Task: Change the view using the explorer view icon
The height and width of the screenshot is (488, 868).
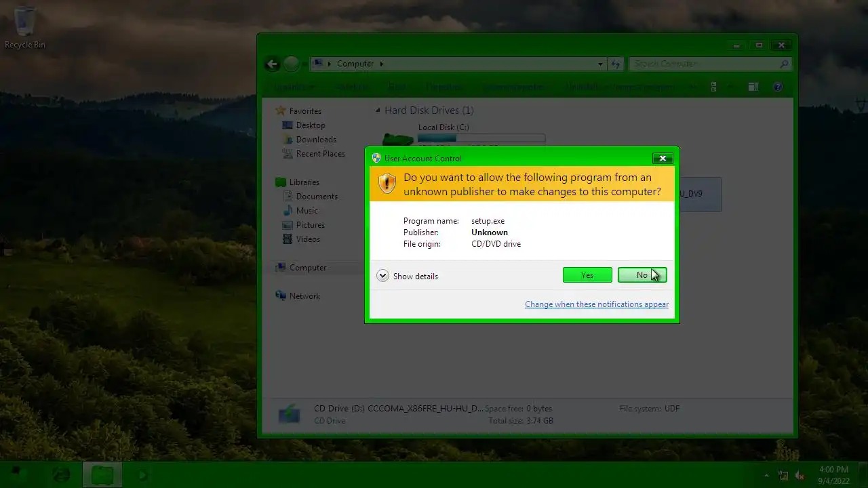Action: click(713, 87)
